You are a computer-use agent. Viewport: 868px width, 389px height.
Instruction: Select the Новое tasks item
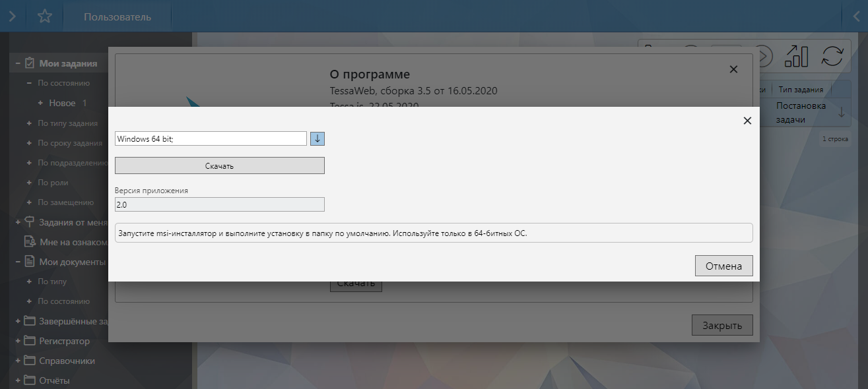click(x=62, y=104)
